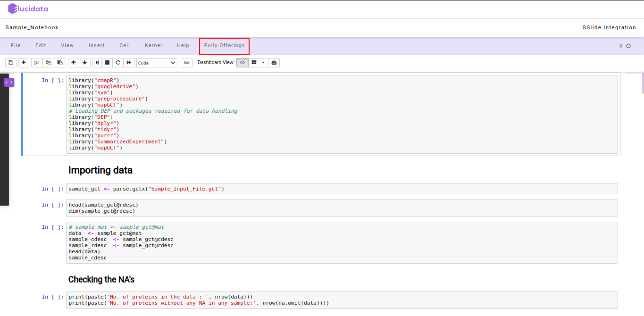
Task: Open the View menu
Action: tap(67, 46)
